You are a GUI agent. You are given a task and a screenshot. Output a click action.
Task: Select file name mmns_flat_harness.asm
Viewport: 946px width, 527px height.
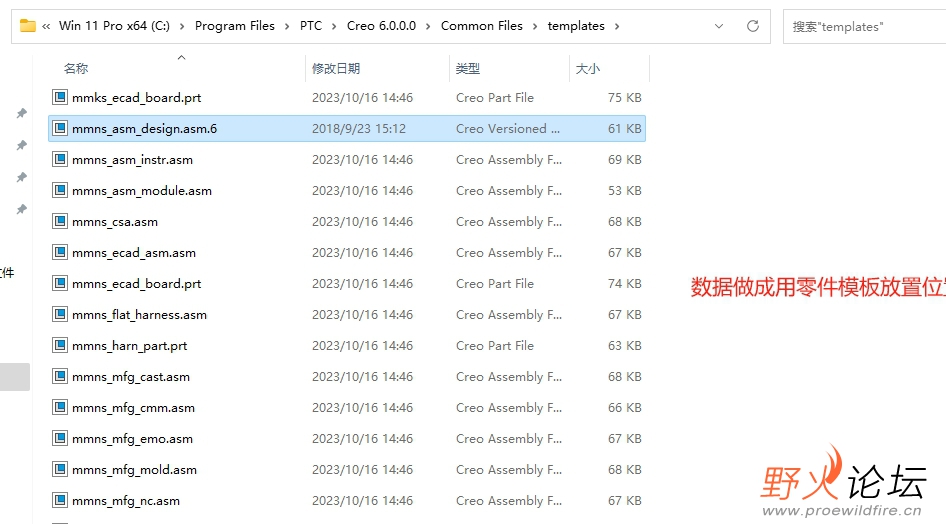pyautogui.click(x=139, y=315)
